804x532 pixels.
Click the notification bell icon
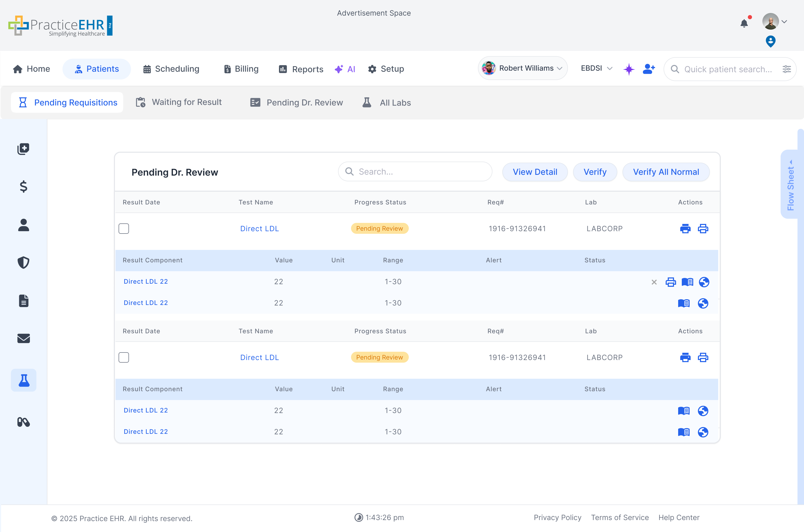coord(744,23)
